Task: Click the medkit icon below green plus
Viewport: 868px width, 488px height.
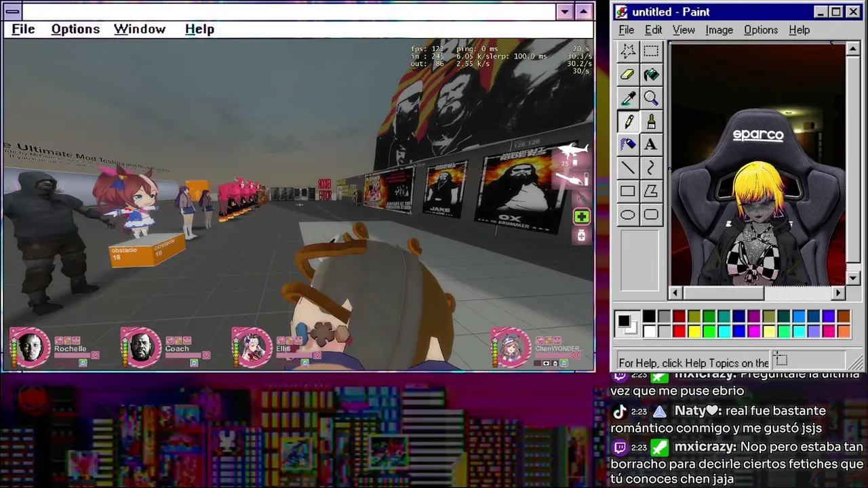Action: pos(581,235)
